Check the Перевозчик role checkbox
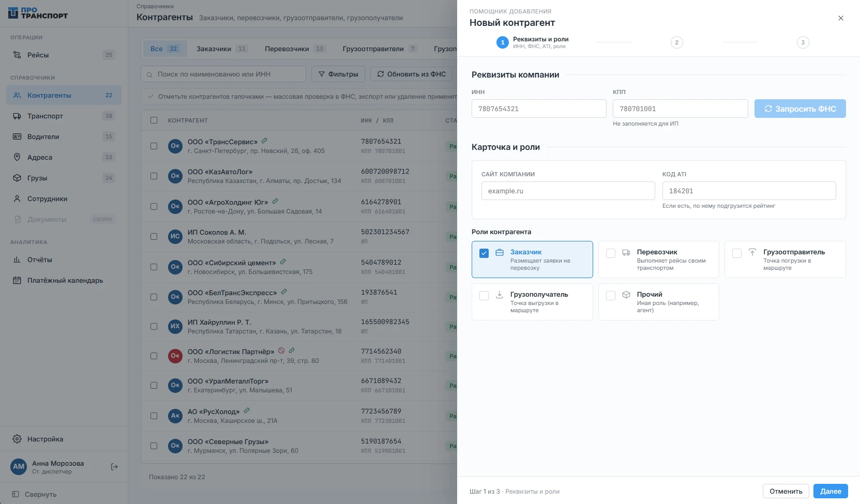The image size is (860, 504). click(611, 253)
